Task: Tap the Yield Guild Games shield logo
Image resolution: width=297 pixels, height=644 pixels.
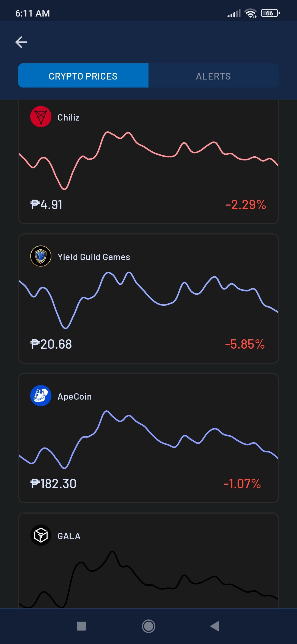Action: pos(41,256)
